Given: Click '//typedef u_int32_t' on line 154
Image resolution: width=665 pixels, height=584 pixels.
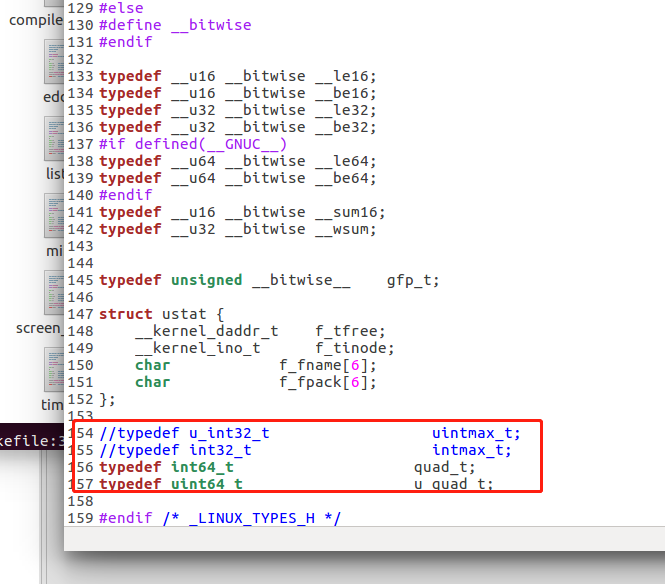Looking at the screenshot, I should click(184, 433).
